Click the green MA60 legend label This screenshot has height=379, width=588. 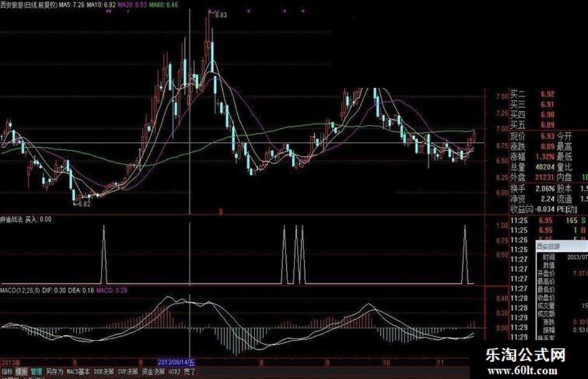pyautogui.click(x=164, y=5)
